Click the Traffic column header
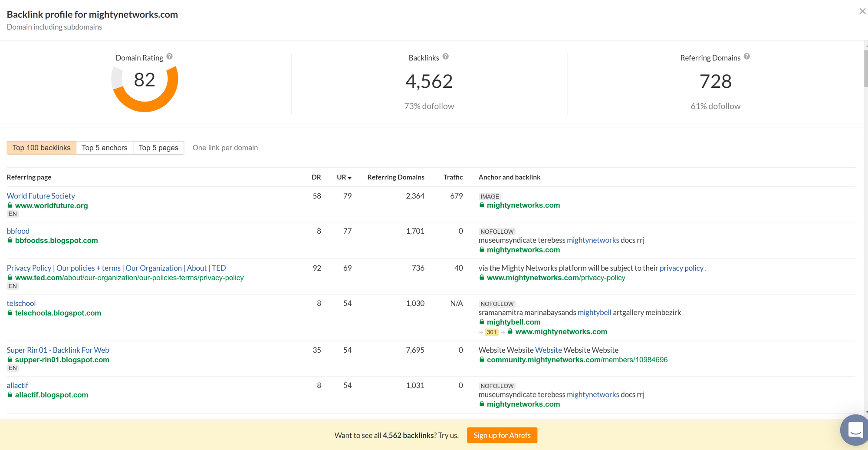The image size is (868, 450). click(x=453, y=177)
